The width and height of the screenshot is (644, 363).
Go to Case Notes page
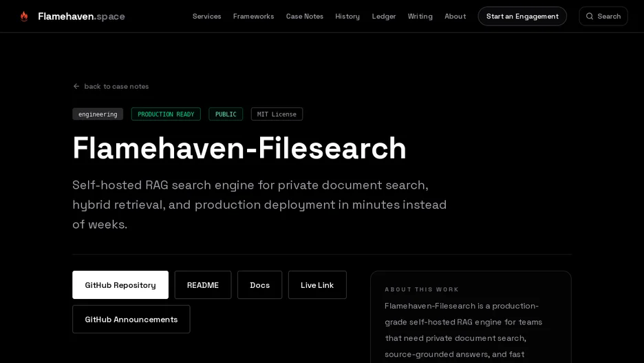click(304, 17)
